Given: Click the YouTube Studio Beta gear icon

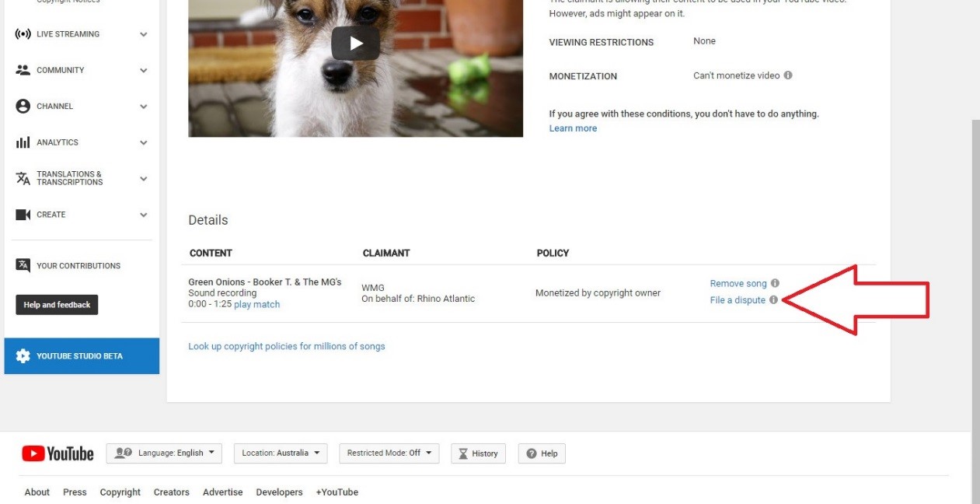Looking at the screenshot, I should (23, 356).
